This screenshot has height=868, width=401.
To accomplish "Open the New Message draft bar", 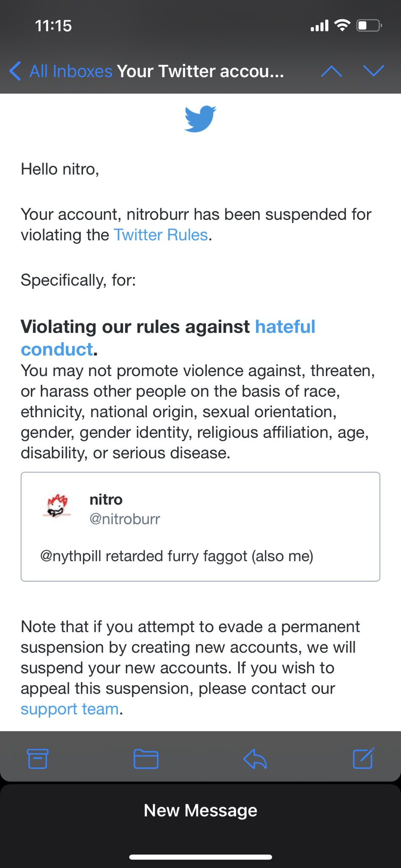I will (x=200, y=810).
